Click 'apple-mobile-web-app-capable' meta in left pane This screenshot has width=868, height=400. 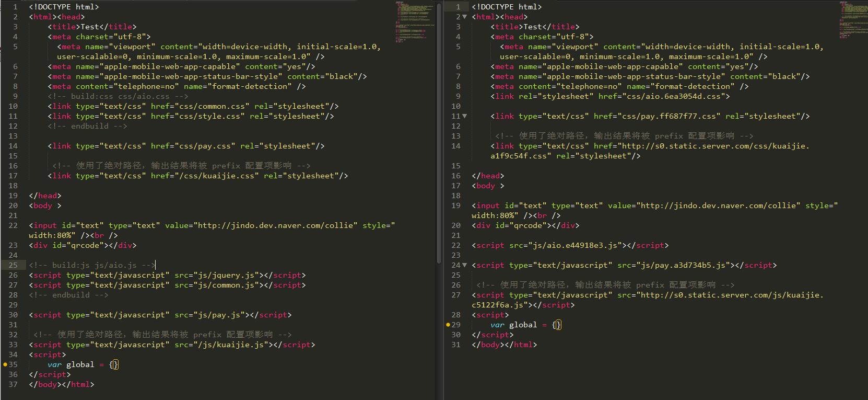[181, 66]
